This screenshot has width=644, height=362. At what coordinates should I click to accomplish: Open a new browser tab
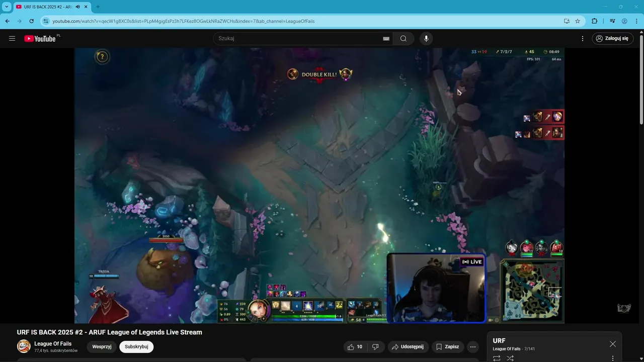98,7
